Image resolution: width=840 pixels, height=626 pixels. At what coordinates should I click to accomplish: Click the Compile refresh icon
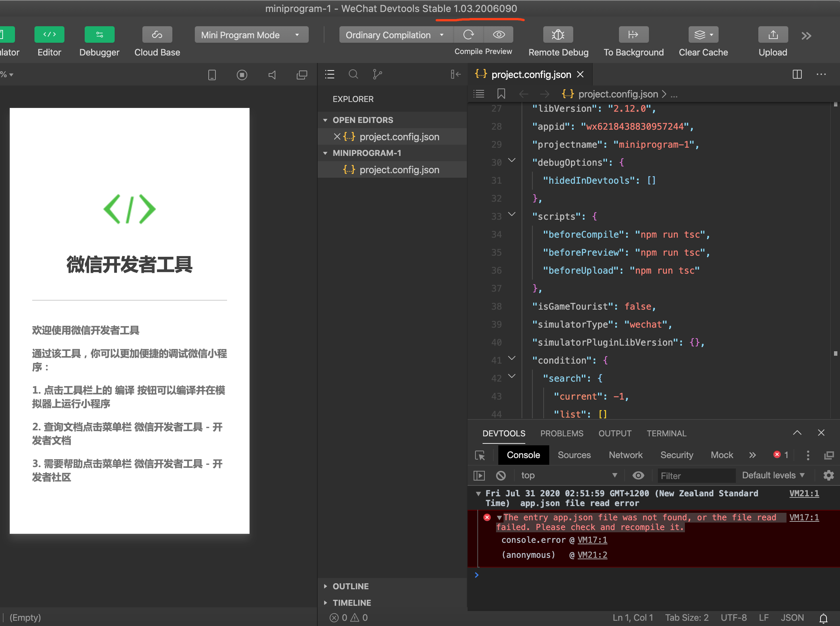tap(468, 34)
